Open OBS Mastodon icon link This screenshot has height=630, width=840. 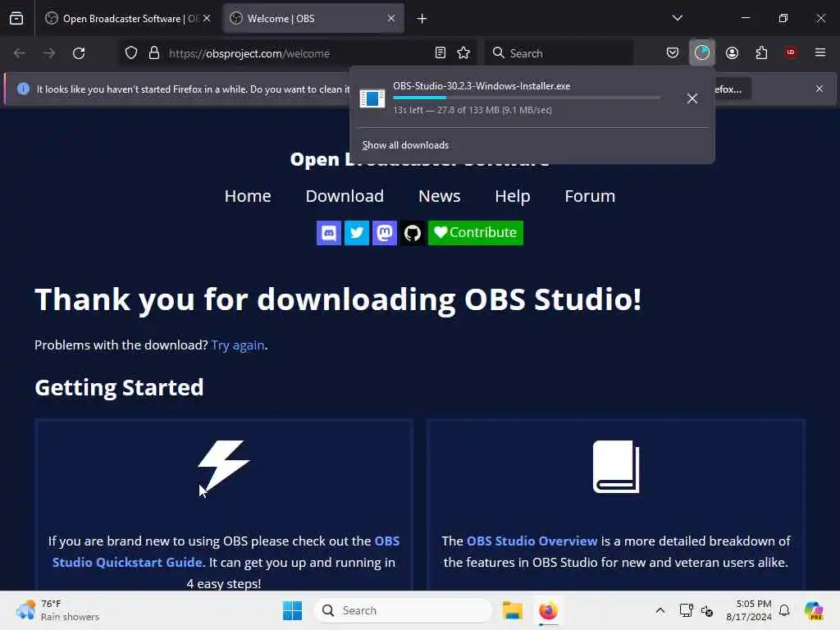385,233
